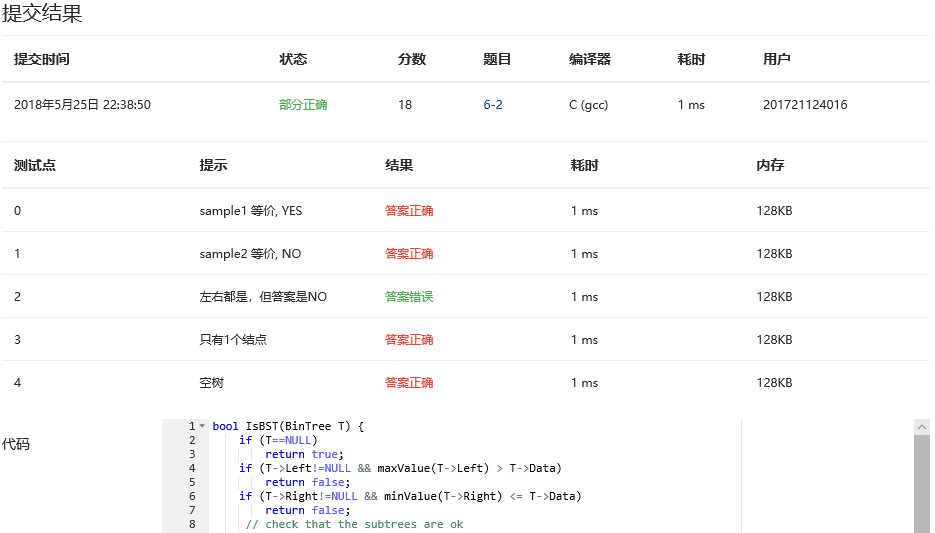
Task: Click the compiler value C (gcc)
Action: tap(589, 105)
